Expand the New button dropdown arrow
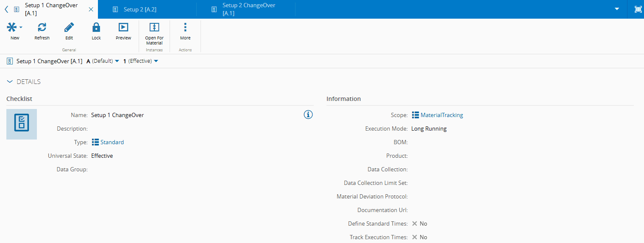 pyautogui.click(x=21, y=28)
